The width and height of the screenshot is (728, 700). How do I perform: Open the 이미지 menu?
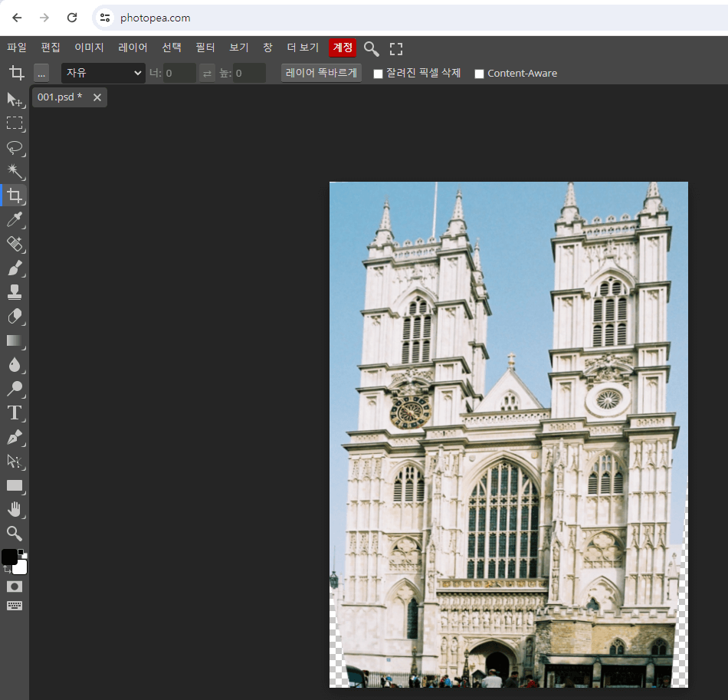click(89, 48)
